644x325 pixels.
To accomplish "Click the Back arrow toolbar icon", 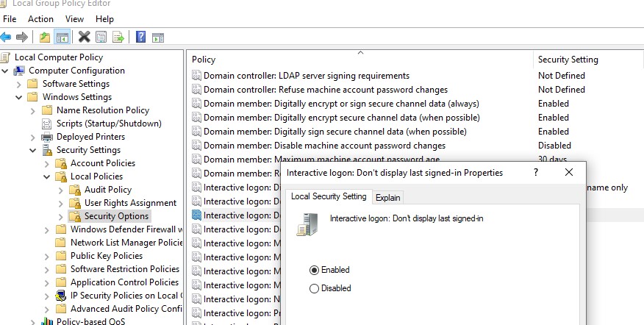I will pyautogui.click(x=7, y=37).
